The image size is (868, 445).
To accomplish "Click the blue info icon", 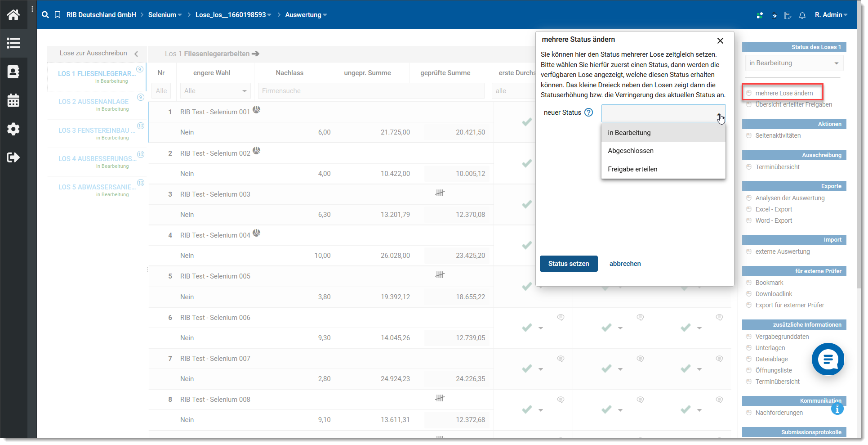I will pyautogui.click(x=837, y=409).
